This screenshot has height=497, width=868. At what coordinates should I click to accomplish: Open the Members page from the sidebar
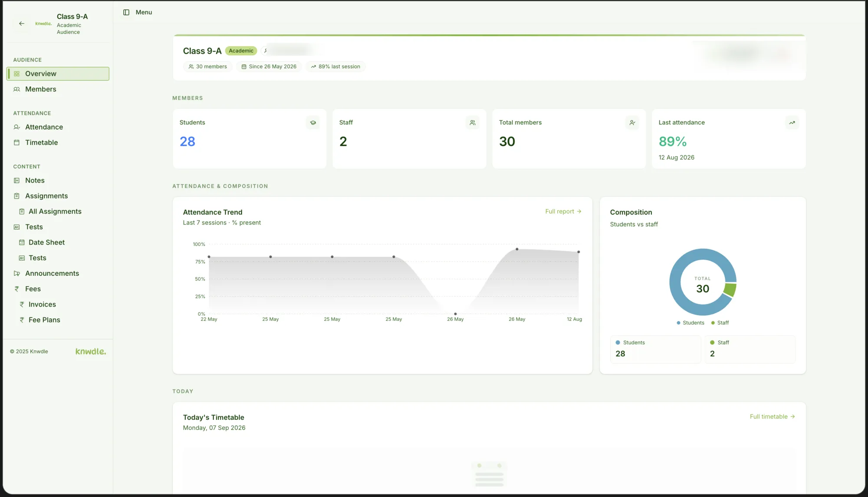click(58, 89)
